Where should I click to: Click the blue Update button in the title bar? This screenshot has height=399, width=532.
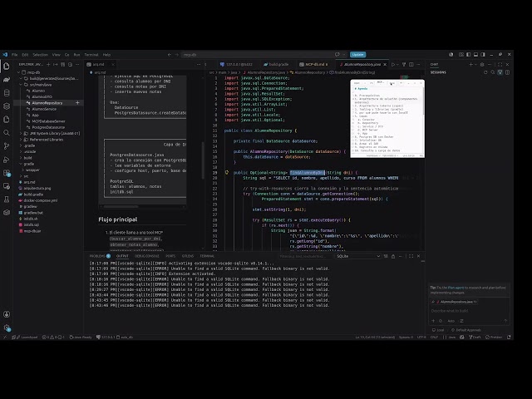(x=358, y=55)
